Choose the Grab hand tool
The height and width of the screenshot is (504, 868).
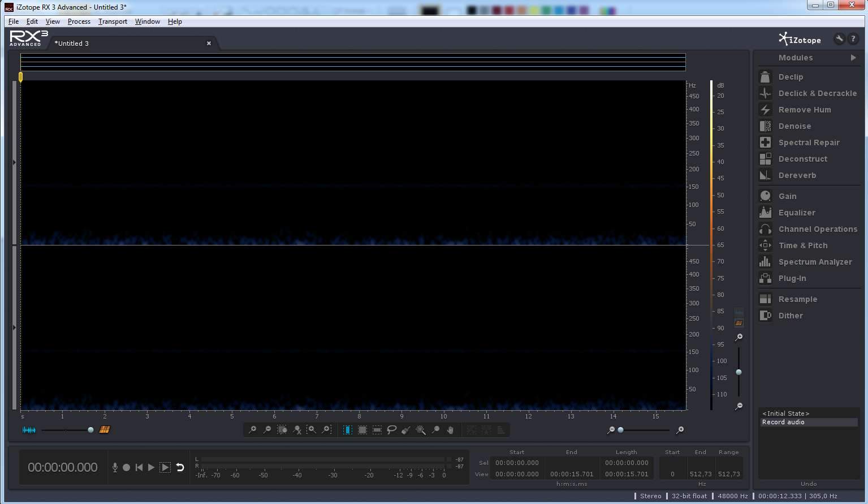point(450,430)
